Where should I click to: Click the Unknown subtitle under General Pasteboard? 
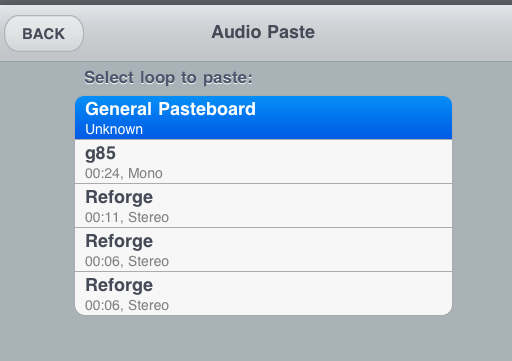pyautogui.click(x=114, y=129)
